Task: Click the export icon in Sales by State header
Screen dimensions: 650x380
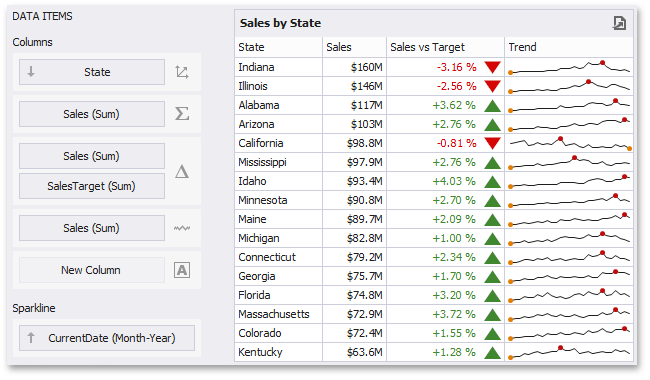Action: [x=619, y=23]
